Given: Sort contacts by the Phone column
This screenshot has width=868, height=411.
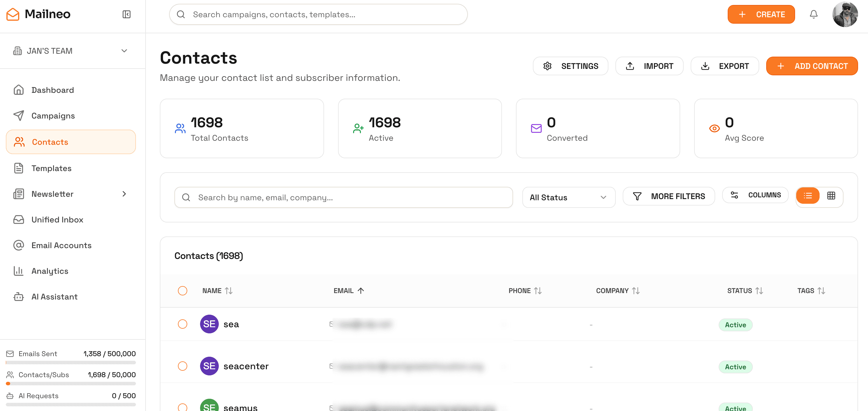Looking at the screenshot, I should pyautogui.click(x=525, y=291).
